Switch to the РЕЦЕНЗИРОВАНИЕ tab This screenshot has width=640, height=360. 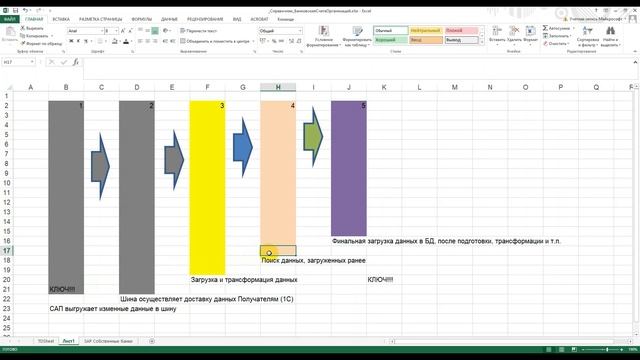(205, 19)
